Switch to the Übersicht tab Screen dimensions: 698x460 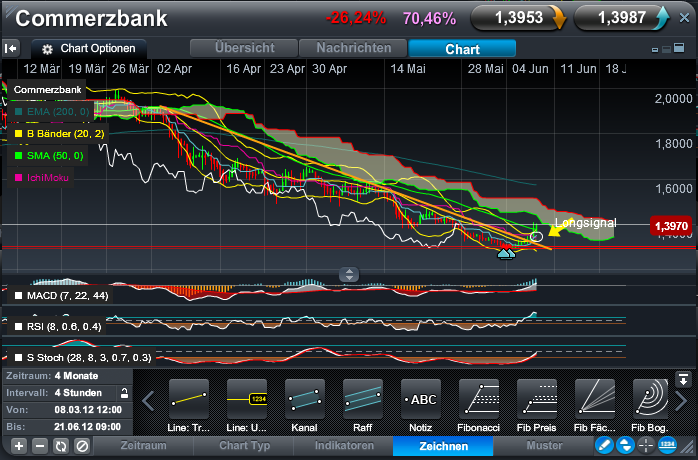pos(244,48)
